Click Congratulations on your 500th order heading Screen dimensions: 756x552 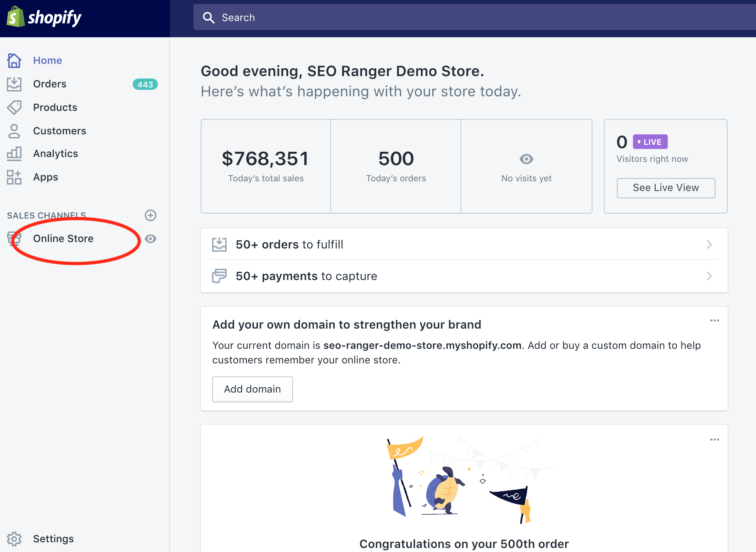464,544
